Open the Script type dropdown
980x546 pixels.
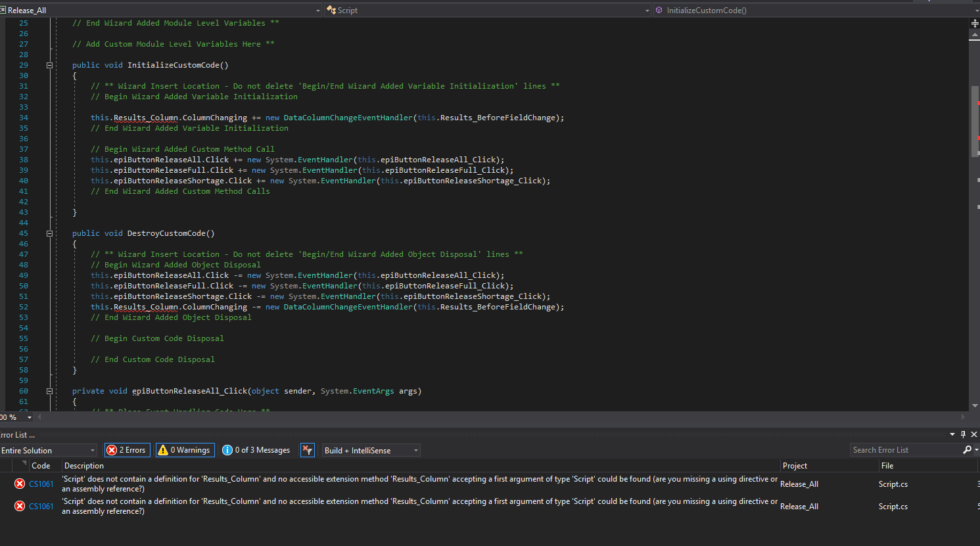[x=647, y=10]
